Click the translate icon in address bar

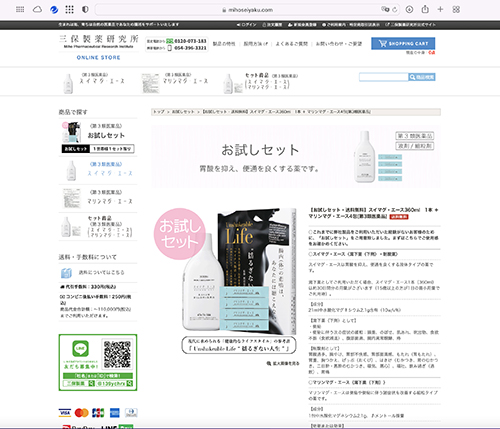click(385, 10)
